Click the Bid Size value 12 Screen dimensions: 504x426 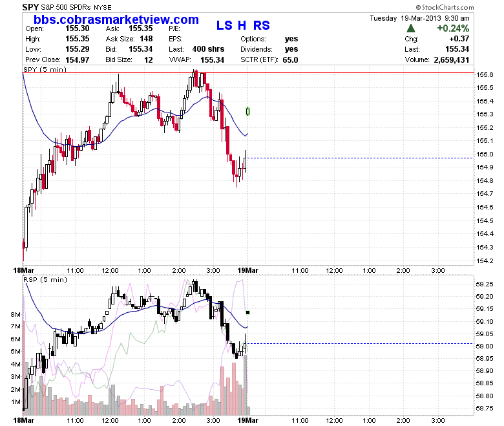[149, 60]
